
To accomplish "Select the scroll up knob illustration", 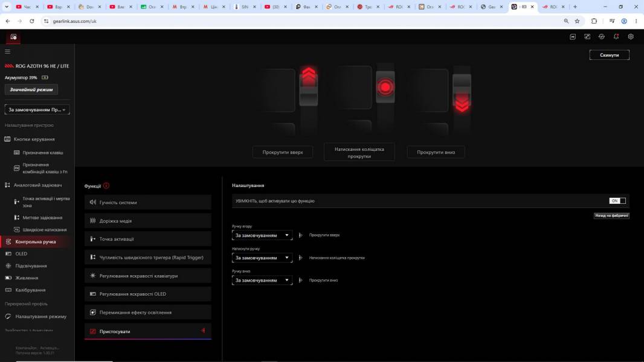I will (309, 86).
